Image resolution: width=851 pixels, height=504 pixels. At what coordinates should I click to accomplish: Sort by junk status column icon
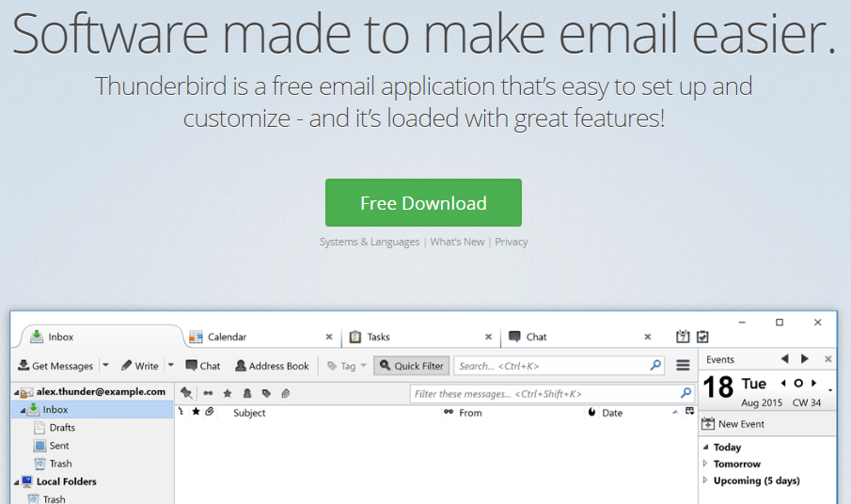(x=591, y=412)
